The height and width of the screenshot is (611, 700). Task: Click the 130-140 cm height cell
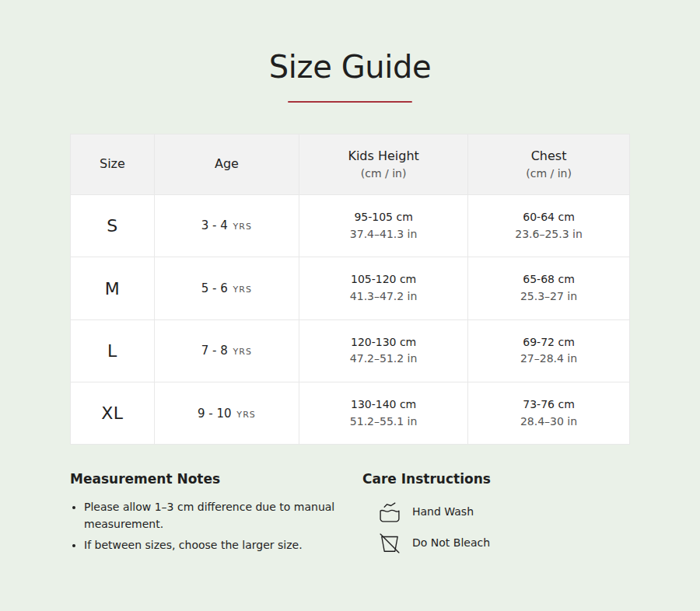[383, 414]
